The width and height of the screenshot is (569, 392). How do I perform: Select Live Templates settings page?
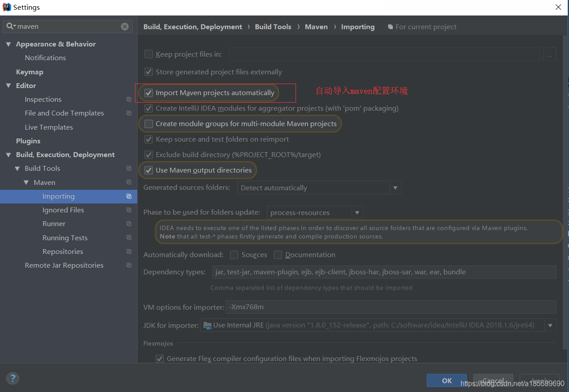point(49,127)
